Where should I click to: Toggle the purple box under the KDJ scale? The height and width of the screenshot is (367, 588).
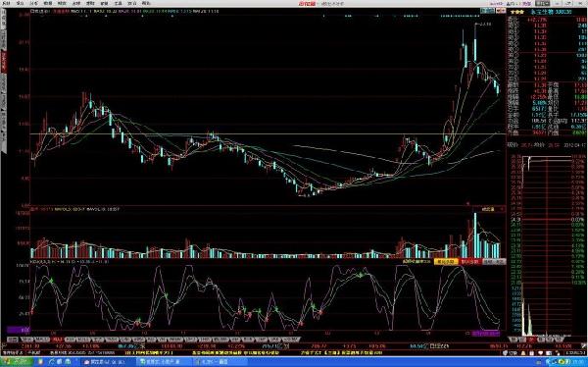tap(19, 330)
